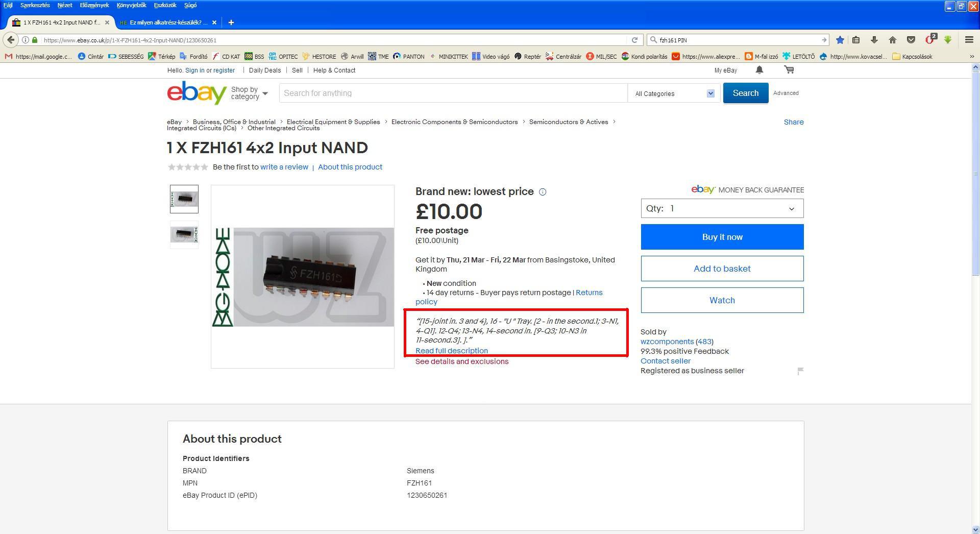Click the write a review link
Screen dimensions: 980x534
tap(284, 167)
